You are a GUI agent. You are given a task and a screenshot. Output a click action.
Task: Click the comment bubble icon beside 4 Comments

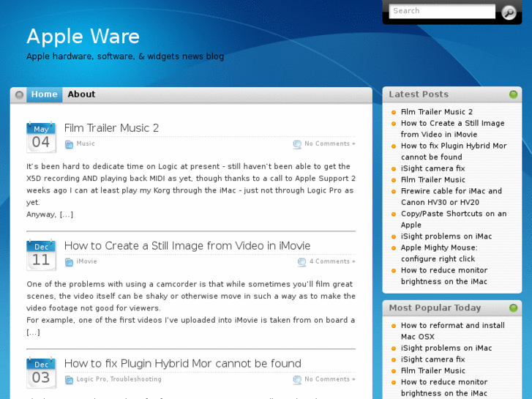coord(302,262)
